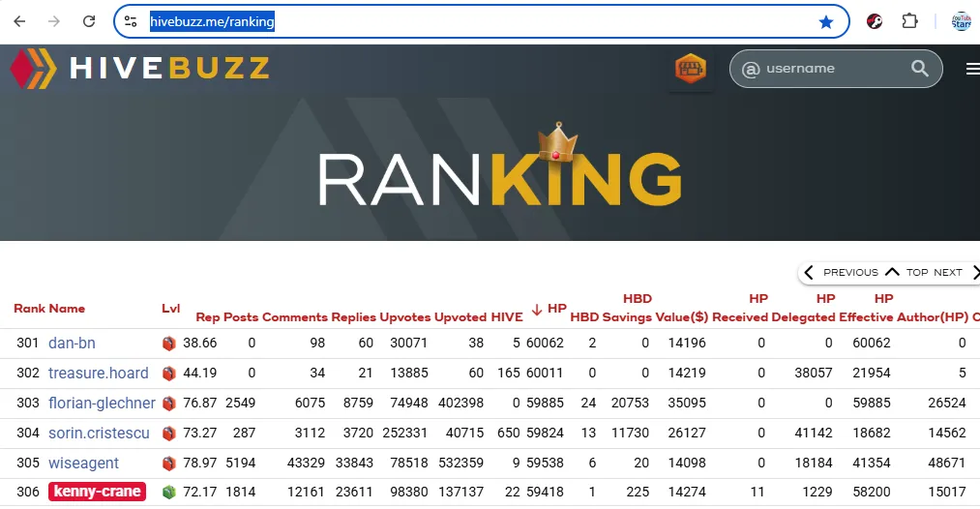Open sorin.cristescu profile link
Image resolution: width=980 pixels, height=509 pixels.
(x=99, y=433)
